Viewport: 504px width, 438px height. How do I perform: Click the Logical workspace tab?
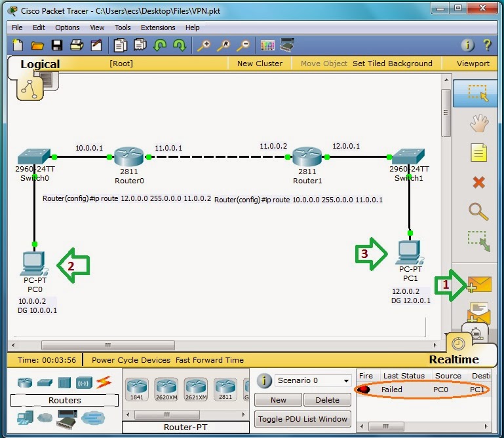[x=40, y=64]
